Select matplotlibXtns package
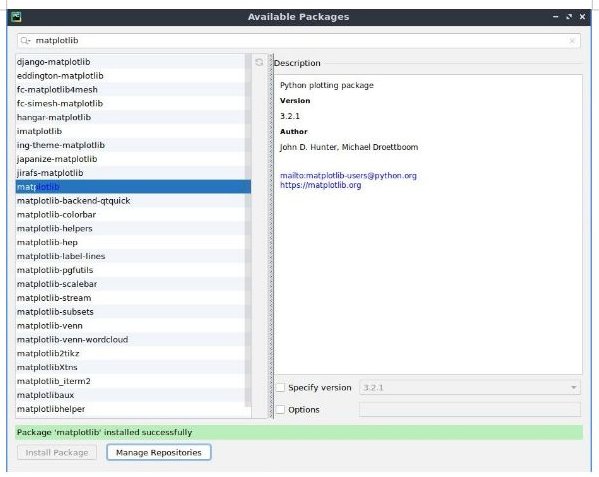 [133, 367]
